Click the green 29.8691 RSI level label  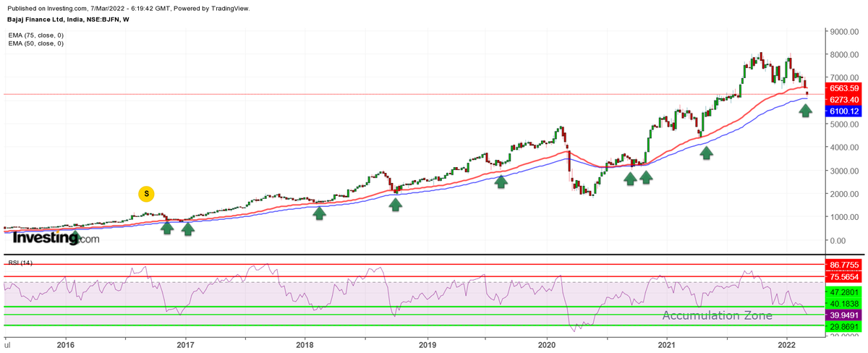(843, 326)
